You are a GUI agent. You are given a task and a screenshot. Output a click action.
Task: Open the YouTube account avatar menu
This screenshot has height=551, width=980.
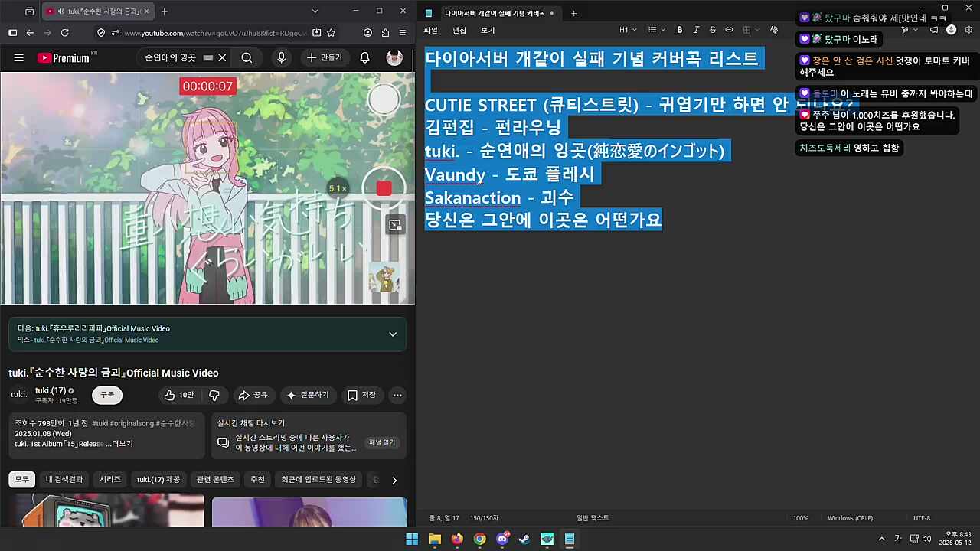(394, 58)
